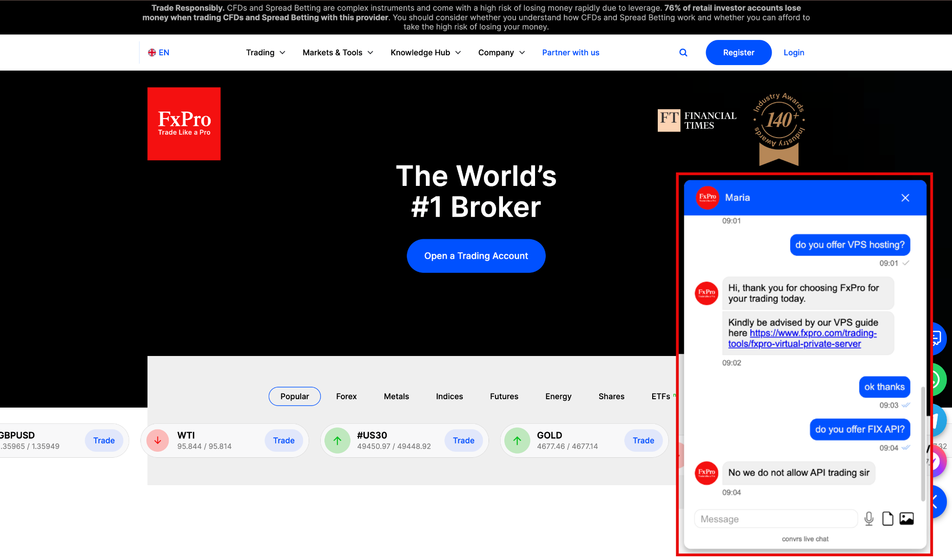
Task: Click the collapse arrow side button
Action: click(939, 502)
